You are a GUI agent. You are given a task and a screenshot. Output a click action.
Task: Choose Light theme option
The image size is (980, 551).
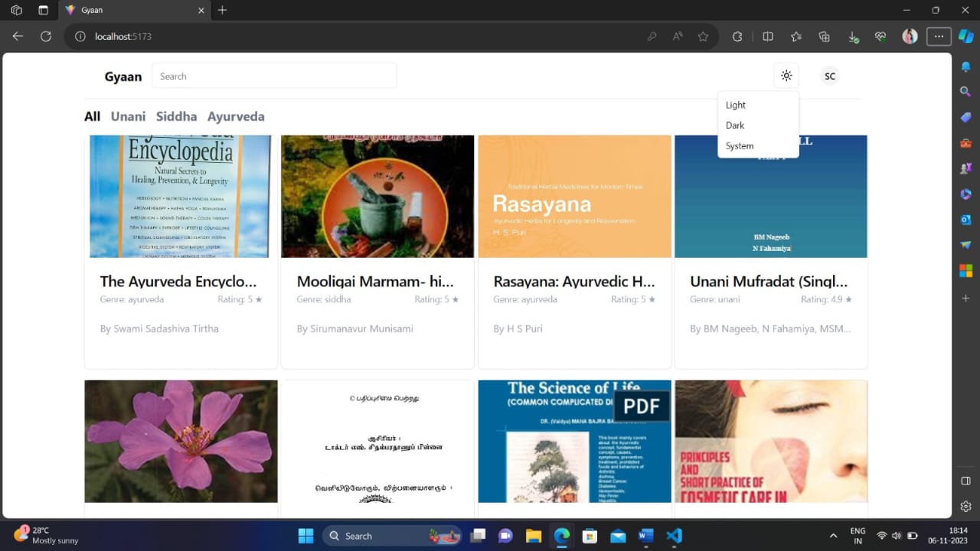pyautogui.click(x=735, y=106)
